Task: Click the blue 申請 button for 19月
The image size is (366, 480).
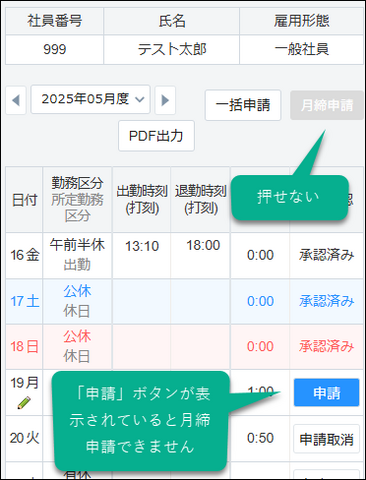Action: tap(326, 393)
